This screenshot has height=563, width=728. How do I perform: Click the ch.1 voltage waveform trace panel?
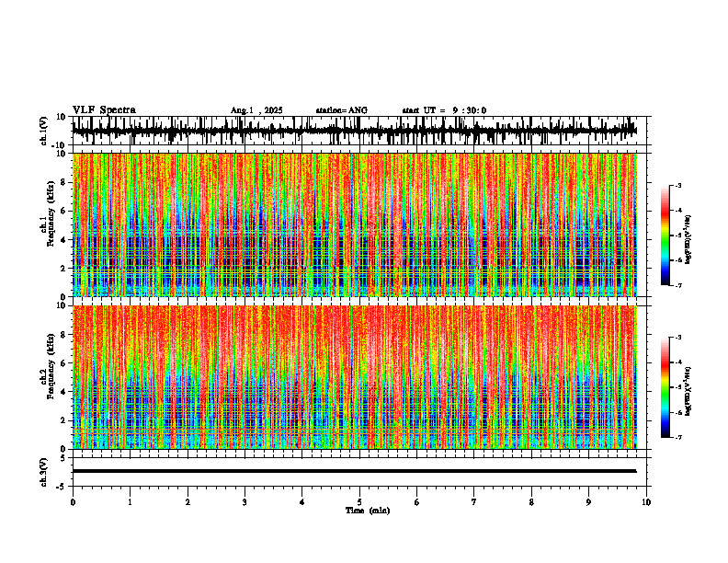click(x=361, y=131)
